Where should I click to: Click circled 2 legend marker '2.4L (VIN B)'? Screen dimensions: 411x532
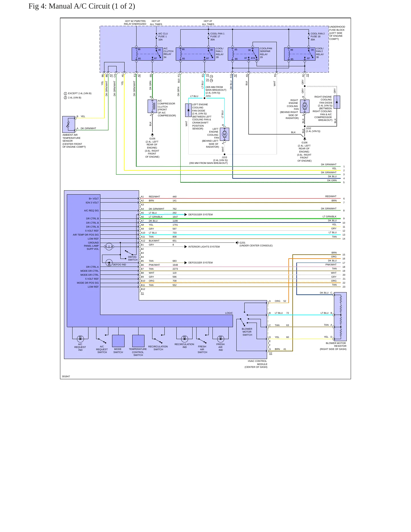pyautogui.click(x=65, y=98)
